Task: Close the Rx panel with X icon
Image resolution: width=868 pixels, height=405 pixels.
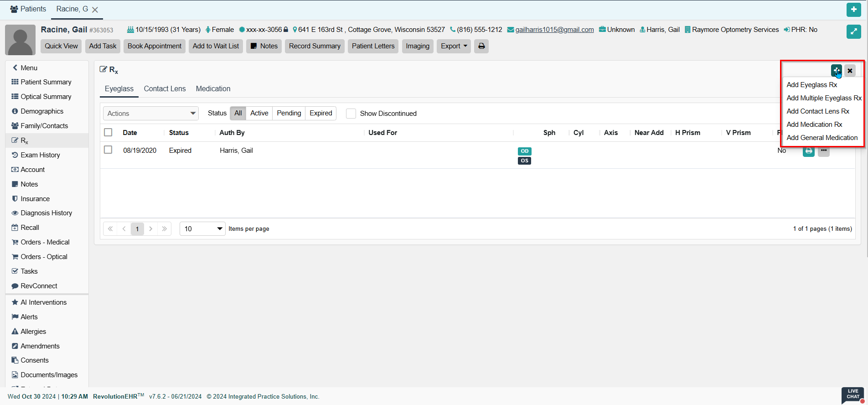Action: pyautogui.click(x=850, y=71)
